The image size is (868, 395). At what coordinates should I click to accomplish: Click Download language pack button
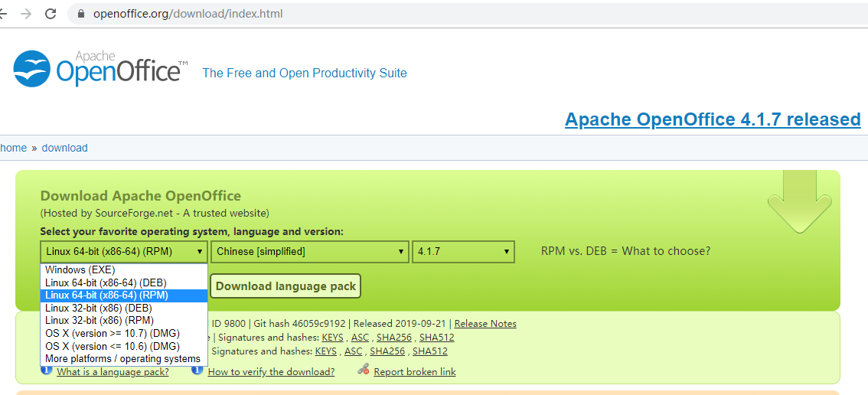pos(286,286)
